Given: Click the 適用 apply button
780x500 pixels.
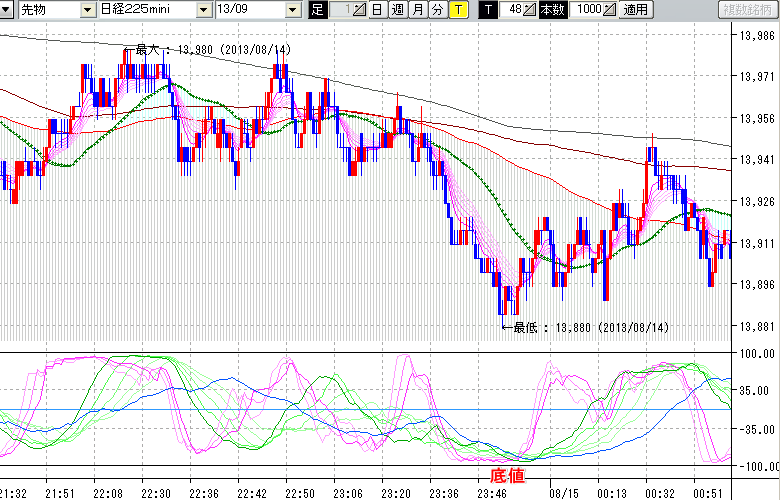Looking at the screenshot, I should pos(636,10).
